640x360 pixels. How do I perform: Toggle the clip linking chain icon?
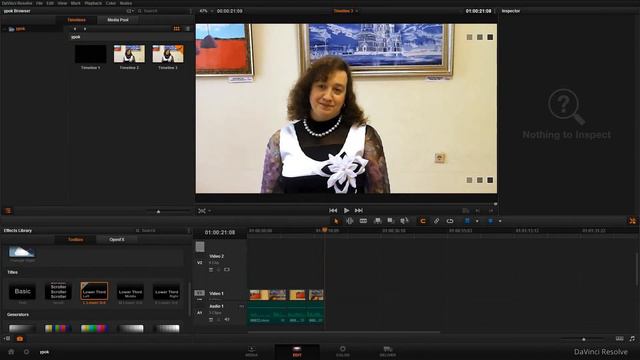coord(436,221)
